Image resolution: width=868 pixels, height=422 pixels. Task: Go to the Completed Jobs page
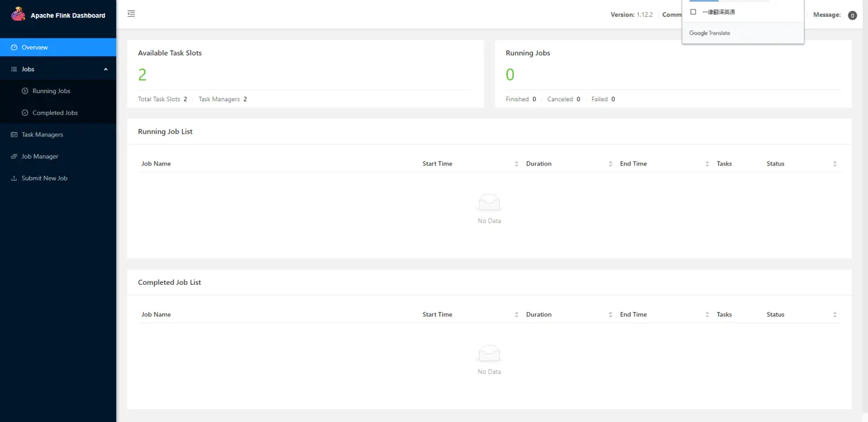click(55, 113)
